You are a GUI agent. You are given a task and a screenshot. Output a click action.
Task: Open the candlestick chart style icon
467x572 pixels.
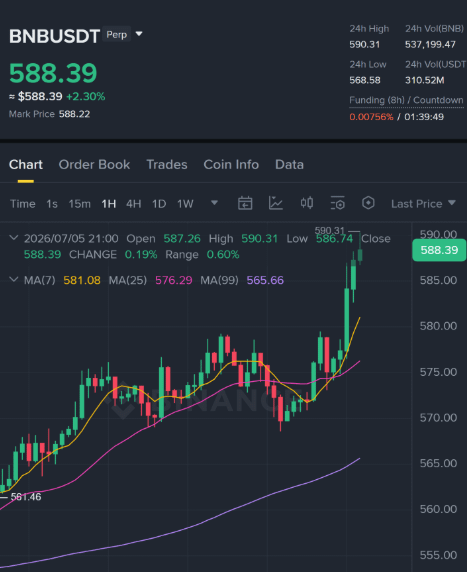point(307,203)
